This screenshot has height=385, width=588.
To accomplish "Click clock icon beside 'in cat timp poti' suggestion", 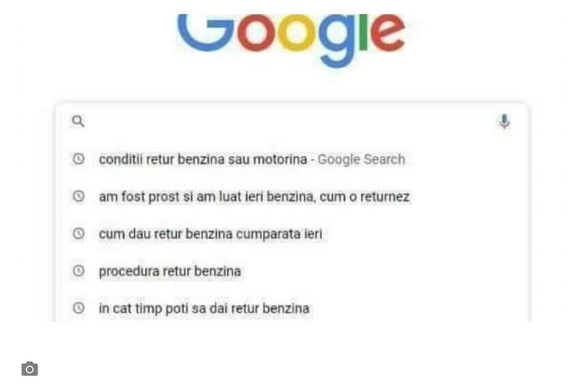I will tap(78, 308).
